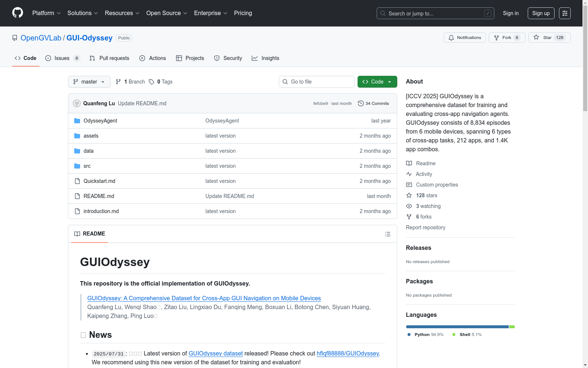Fork the repository
Screen dimensions: 588x368
(507, 38)
